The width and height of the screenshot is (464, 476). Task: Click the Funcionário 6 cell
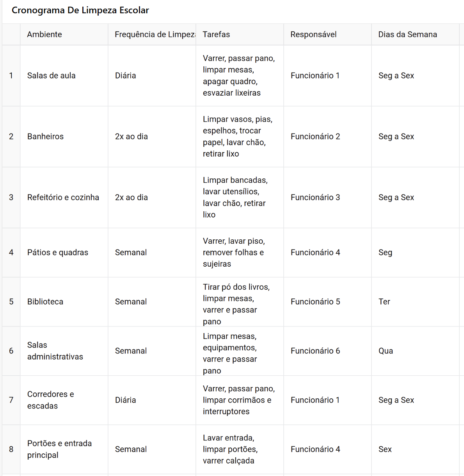[327, 351]
